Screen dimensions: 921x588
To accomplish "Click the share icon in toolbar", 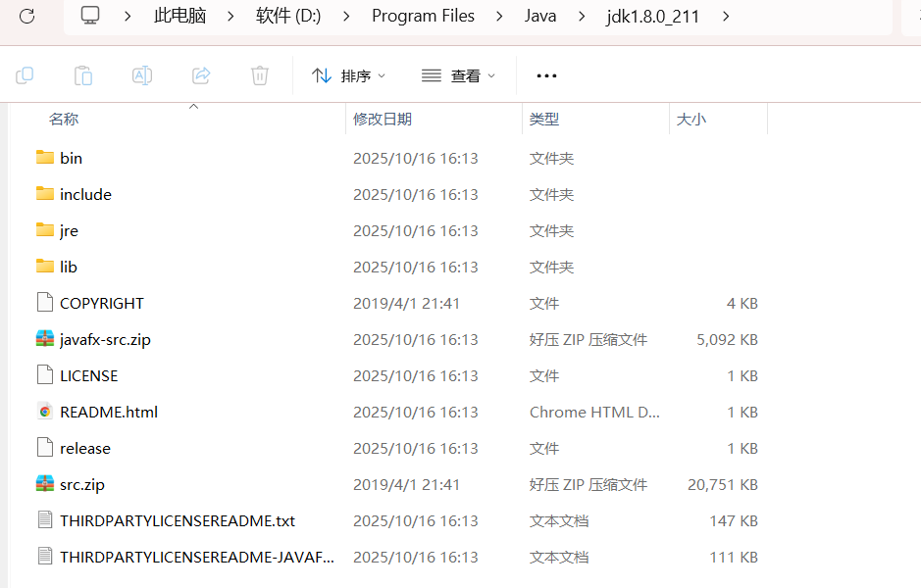I will 201,75.
